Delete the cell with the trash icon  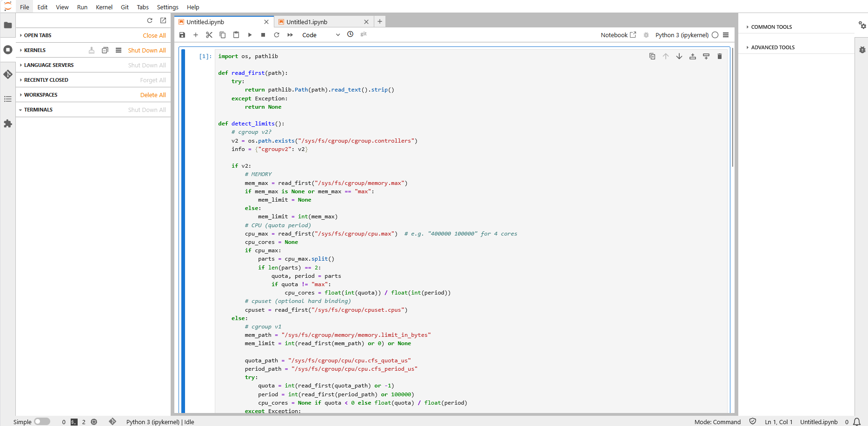click(720, 56)
